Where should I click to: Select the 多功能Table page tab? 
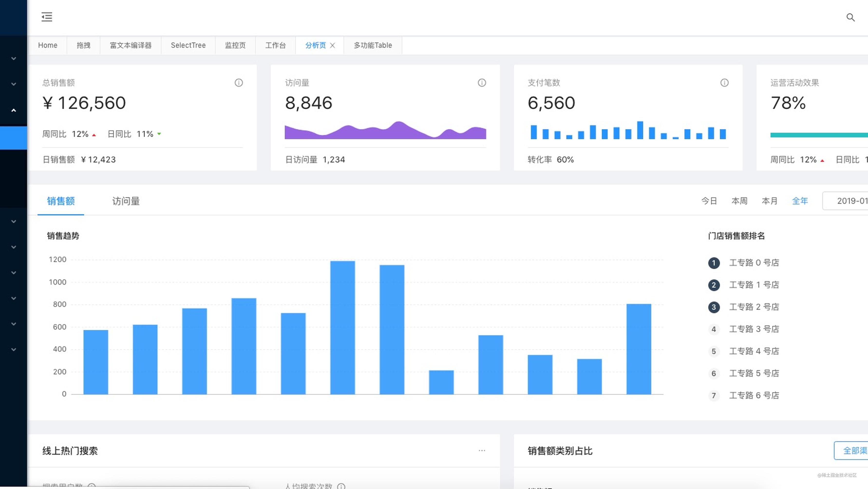coord(373,45)
